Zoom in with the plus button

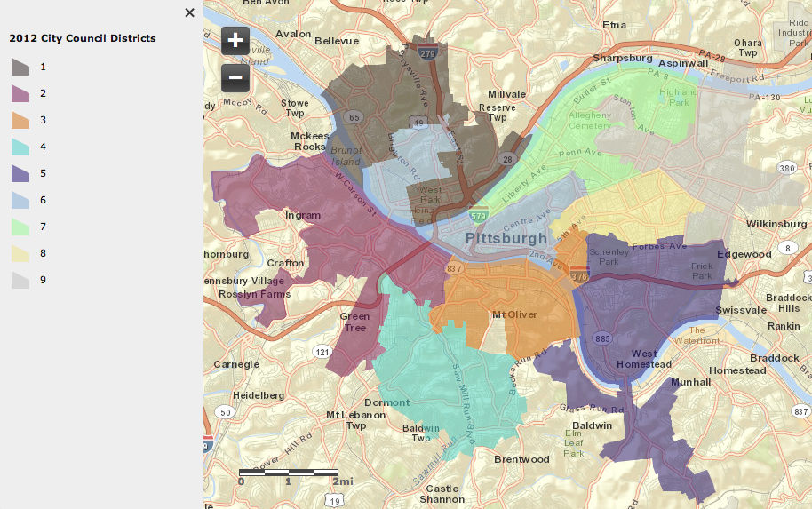(x=235, y=40)
